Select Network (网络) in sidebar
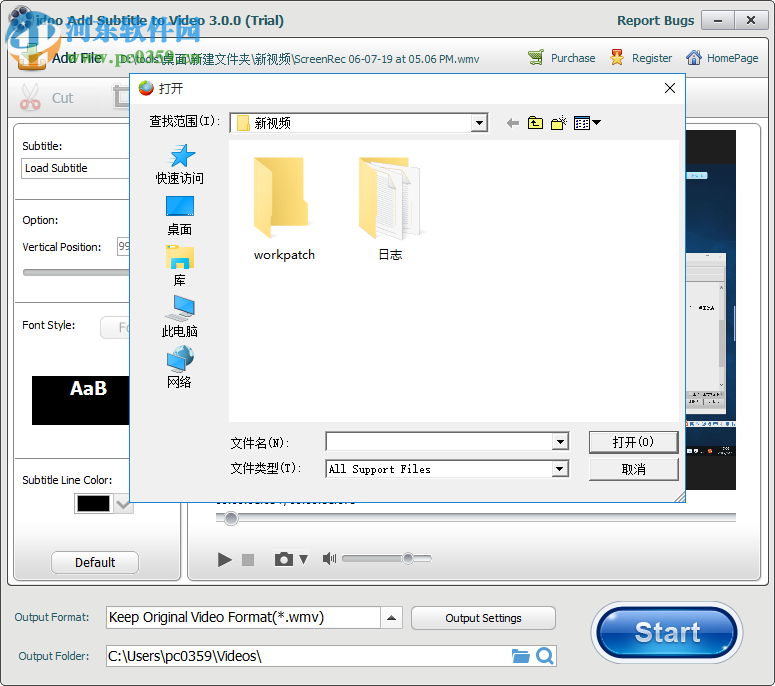Image resolution: width=775 pixels, height=686 pixels. pos(179,367)
